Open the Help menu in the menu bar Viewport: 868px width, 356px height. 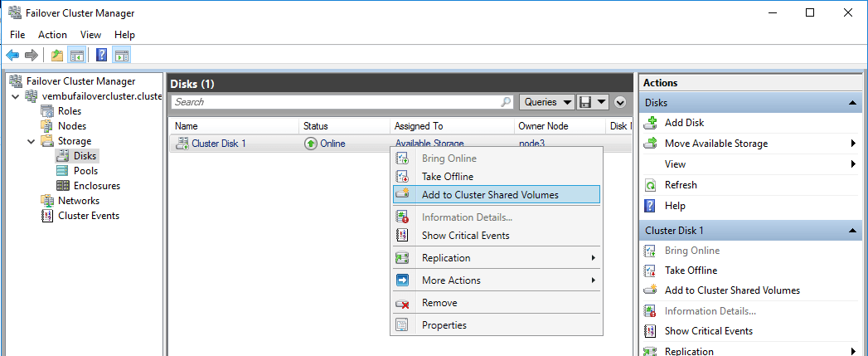pyautogui.click(x=124, y=34)
